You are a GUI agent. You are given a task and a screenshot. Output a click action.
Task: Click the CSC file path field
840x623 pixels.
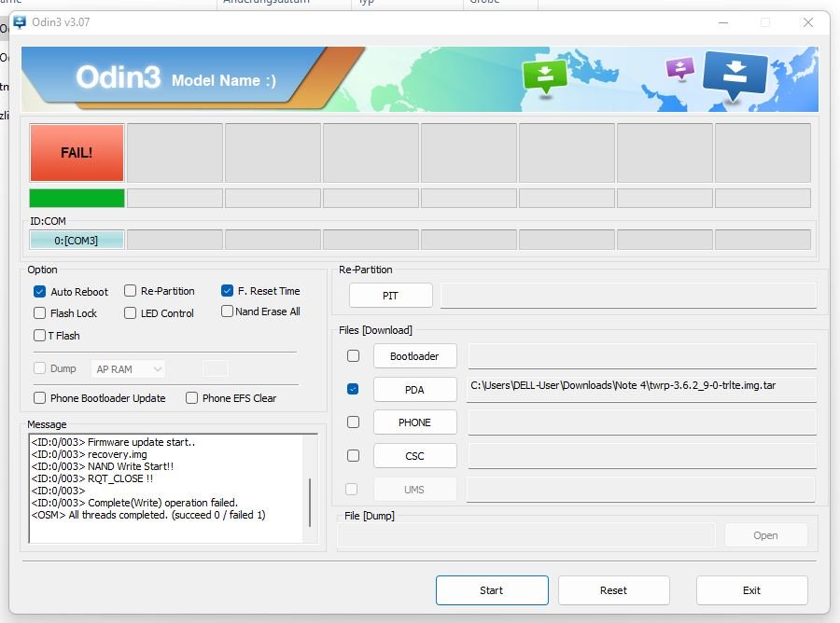click(x=642, y=456)
